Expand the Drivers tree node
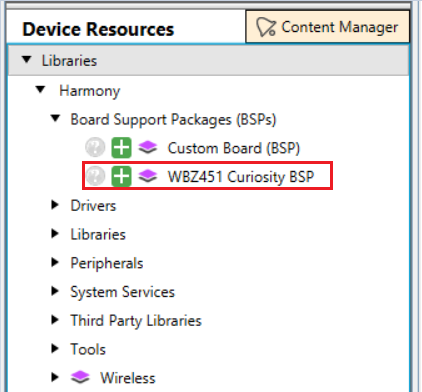The width and height of the screenshot is (422, 392). 55,205
